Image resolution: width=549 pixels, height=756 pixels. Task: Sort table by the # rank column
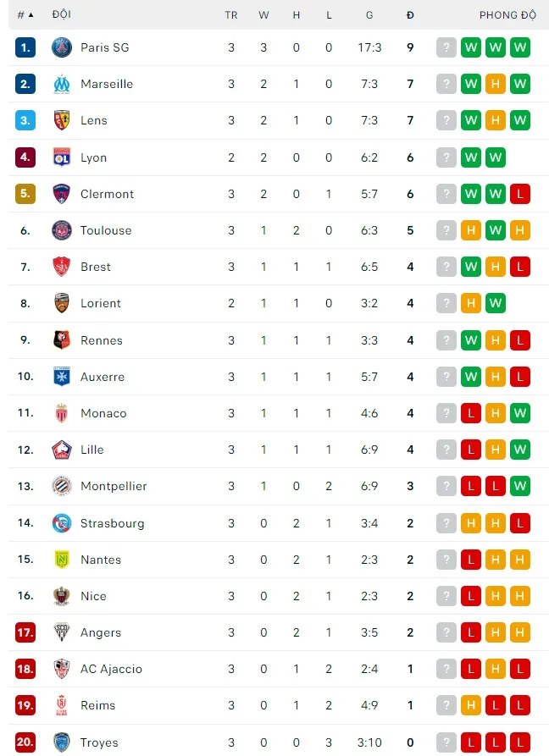coord(25,15)
